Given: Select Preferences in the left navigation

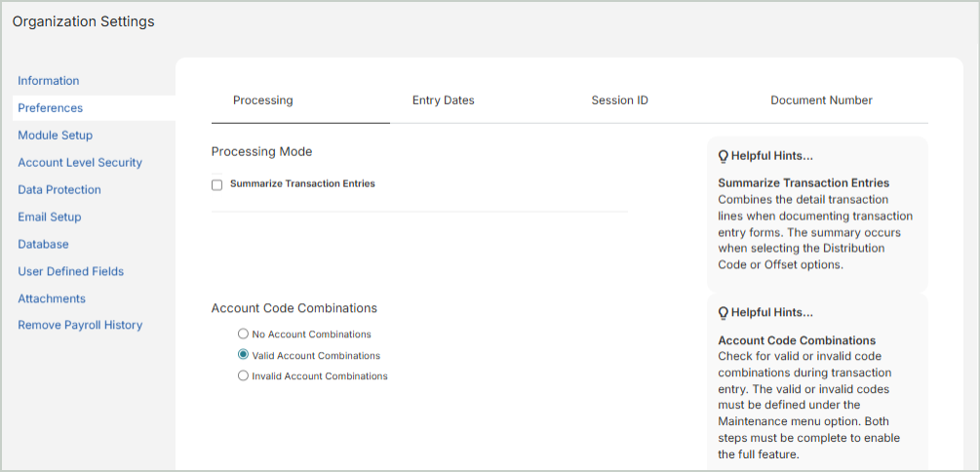Looking at the screenshot, I should [51, 108].
